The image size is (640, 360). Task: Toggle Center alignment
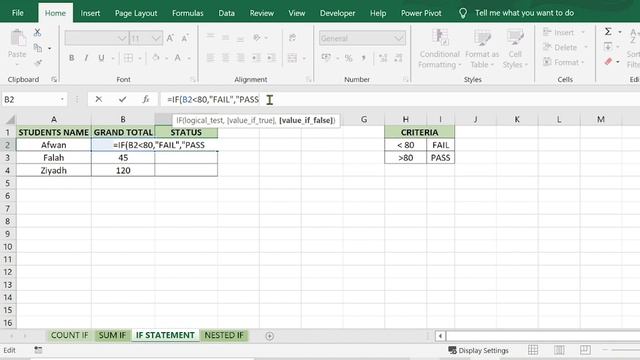pyautogui.click(x=225, y=58)
